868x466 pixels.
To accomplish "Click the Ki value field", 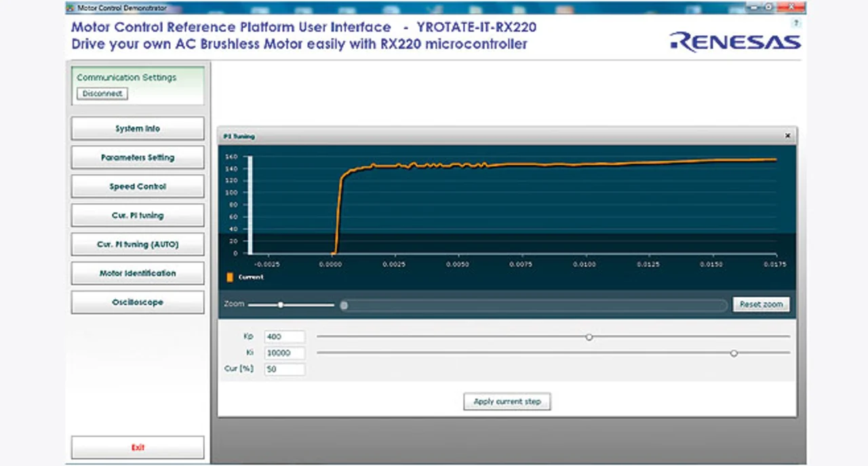I will [285, 353].
